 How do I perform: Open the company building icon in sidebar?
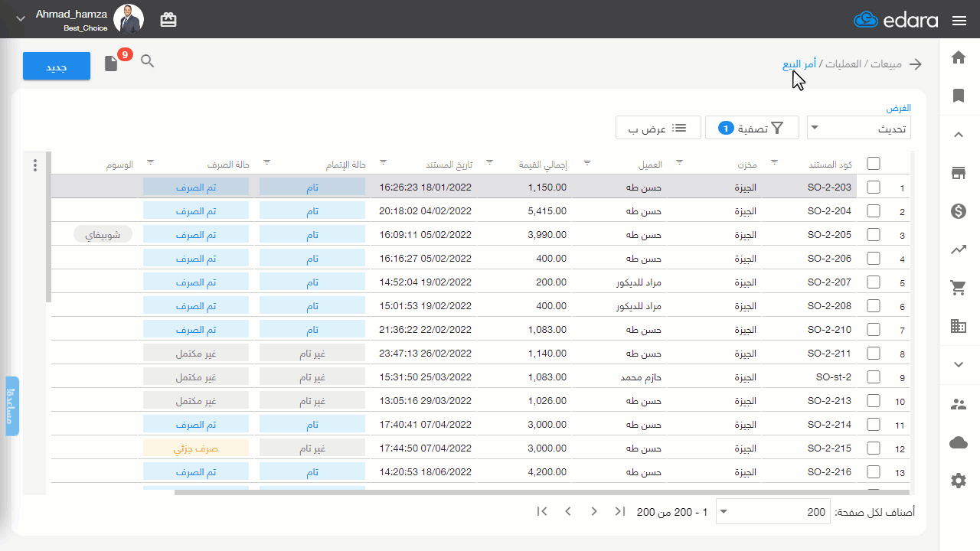tap(959, 326)
